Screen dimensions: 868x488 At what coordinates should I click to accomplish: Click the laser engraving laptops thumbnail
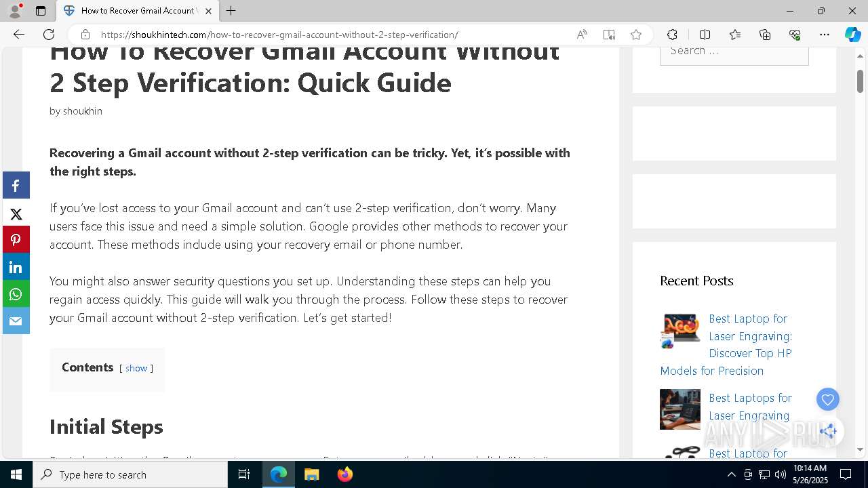point(680,409)
